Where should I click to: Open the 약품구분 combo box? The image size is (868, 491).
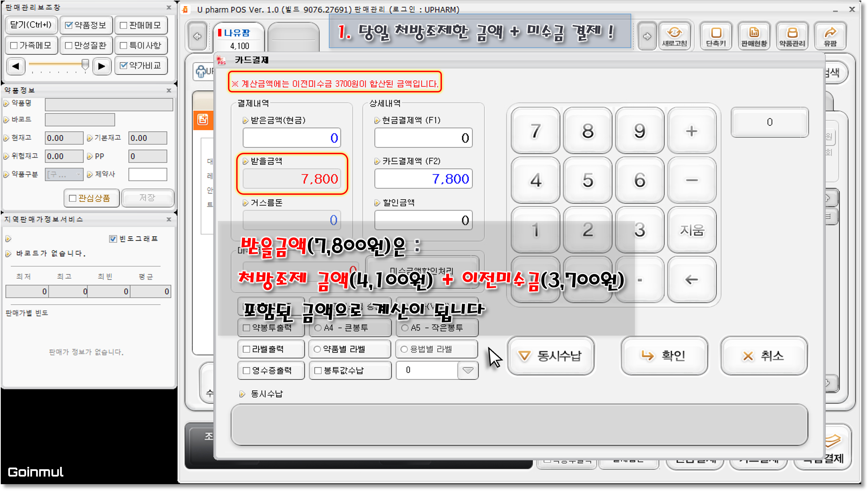coord(64,174)
